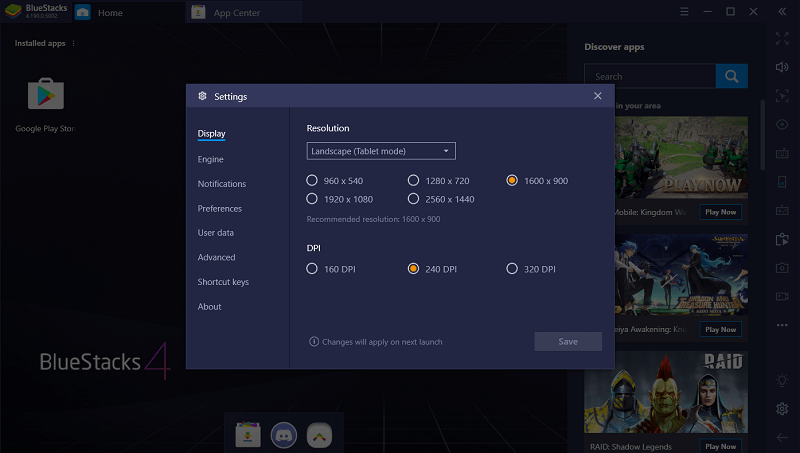Open the RAID Shadow Legends thumbnail

tap(666, 392)
